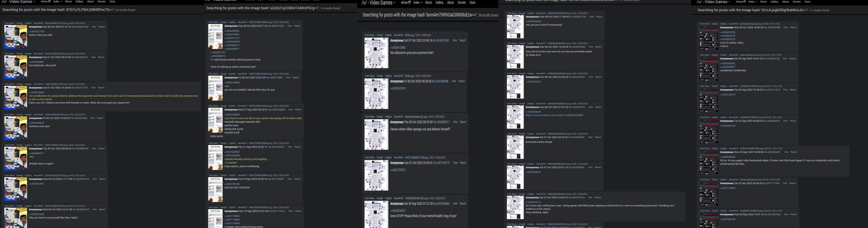Click View link on post No.653413561
Image resolution: width=868 pixels, height=228 pixels.
click(x=454, y=40)
